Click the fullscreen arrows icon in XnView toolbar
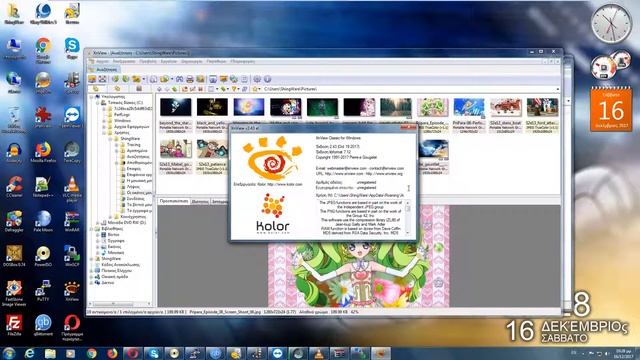 coord(102,79)
